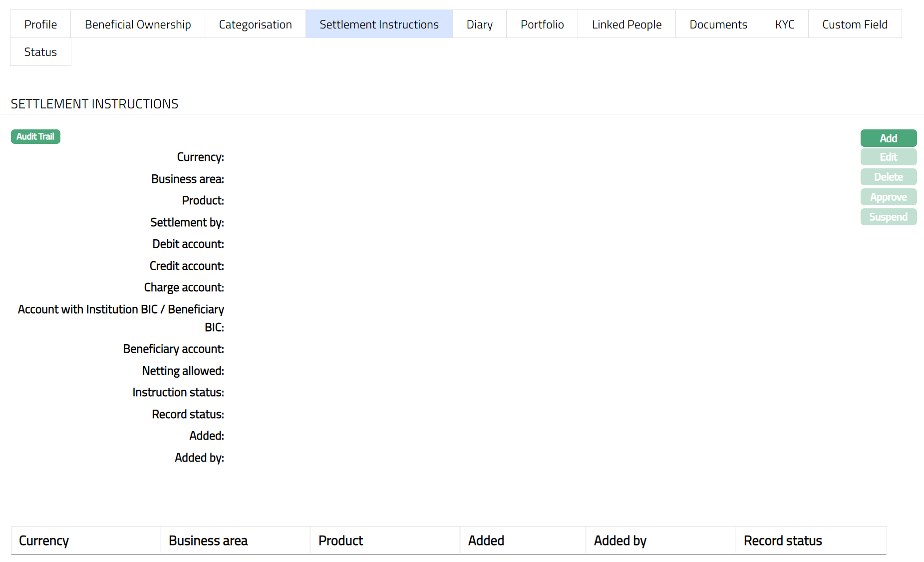Hit the Suspend button
This screenshot has height=562, width=924.
pyautogui.click(x=888, y=217)
